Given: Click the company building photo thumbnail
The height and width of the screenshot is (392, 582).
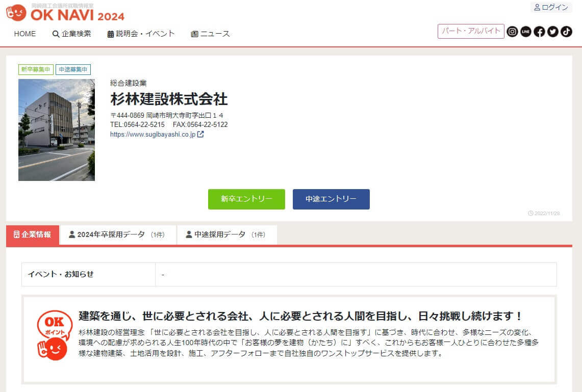Looking at the screenshot, I should pos(57,130).
